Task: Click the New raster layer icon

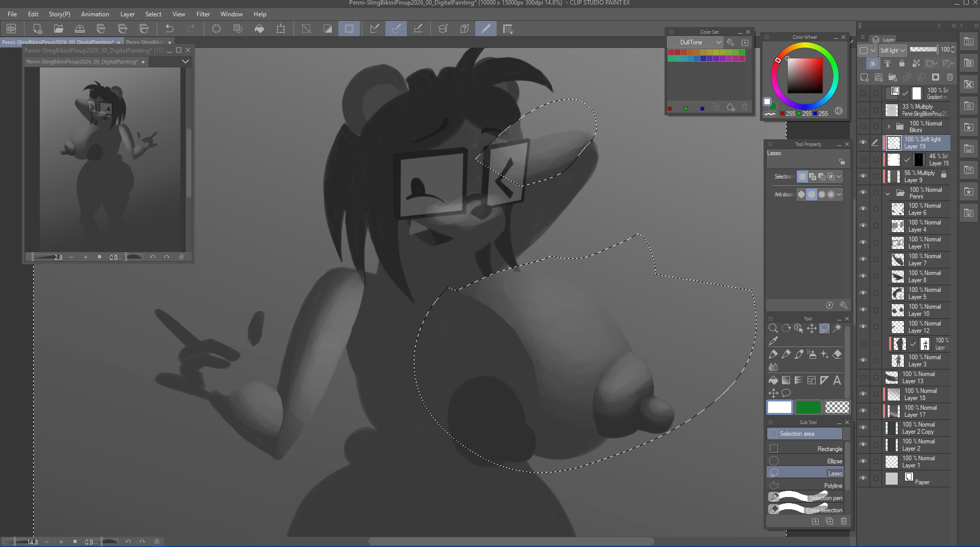Action: tap(864, 78)
